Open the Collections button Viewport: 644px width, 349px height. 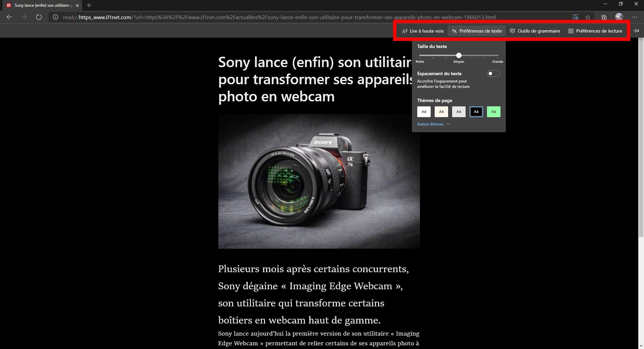tap(604, 17)
